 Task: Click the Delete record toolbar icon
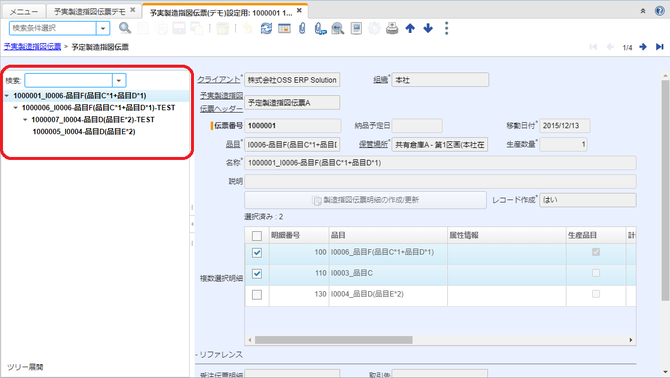(x=222, y=28)
